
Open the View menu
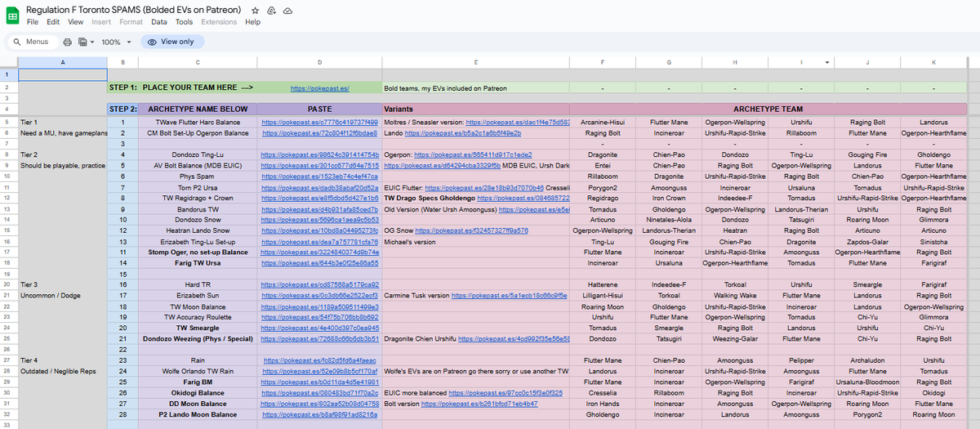pyautogui.click(x=75, y=22)
